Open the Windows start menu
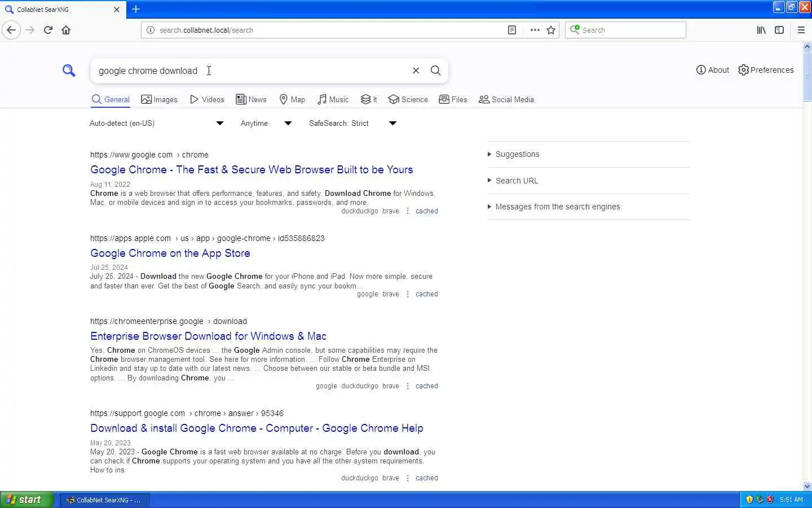 tap(27, 500)
